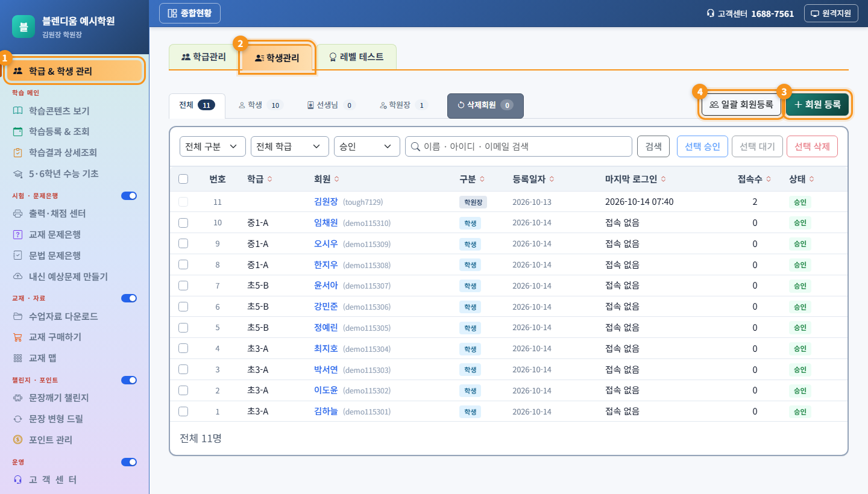Click question-mark icon beside 교재 문제은행
This screenshot has height=494, width=868.
click(17, 234)
